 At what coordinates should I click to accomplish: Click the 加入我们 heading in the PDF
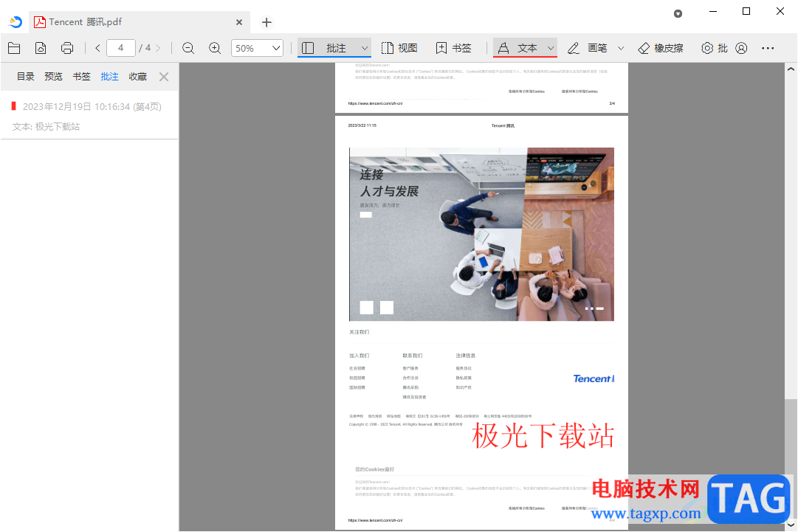(x=360, y=356)
